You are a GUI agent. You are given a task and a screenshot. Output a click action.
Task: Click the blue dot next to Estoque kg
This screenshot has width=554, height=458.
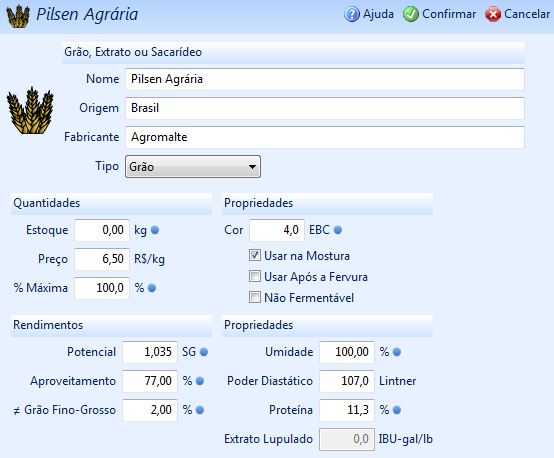(x=155, y=230)
